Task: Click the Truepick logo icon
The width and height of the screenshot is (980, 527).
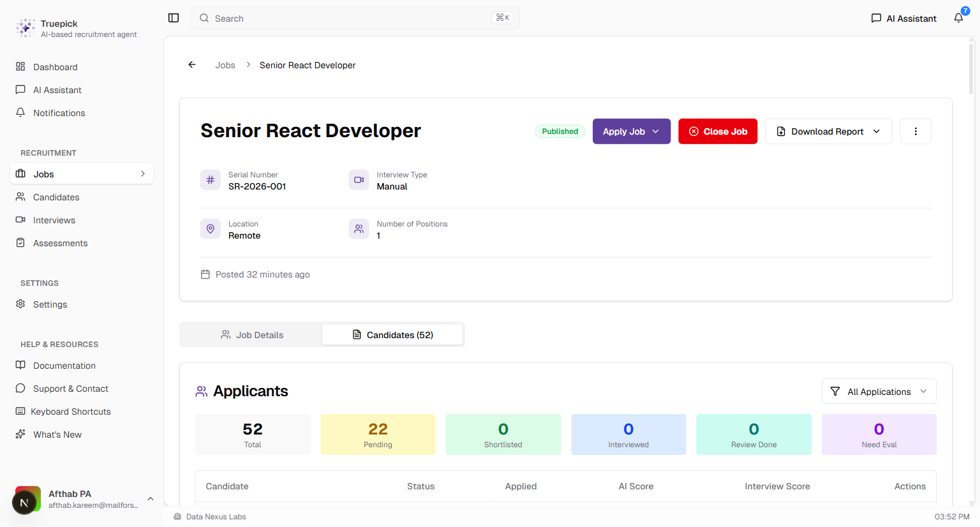Action: 26,28
